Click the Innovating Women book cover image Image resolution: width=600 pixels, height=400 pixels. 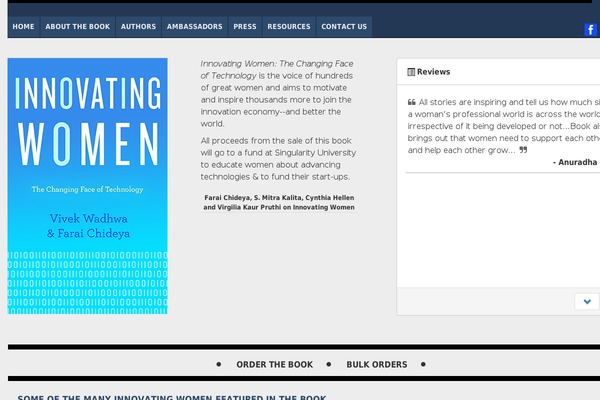[x=88, y=186]
